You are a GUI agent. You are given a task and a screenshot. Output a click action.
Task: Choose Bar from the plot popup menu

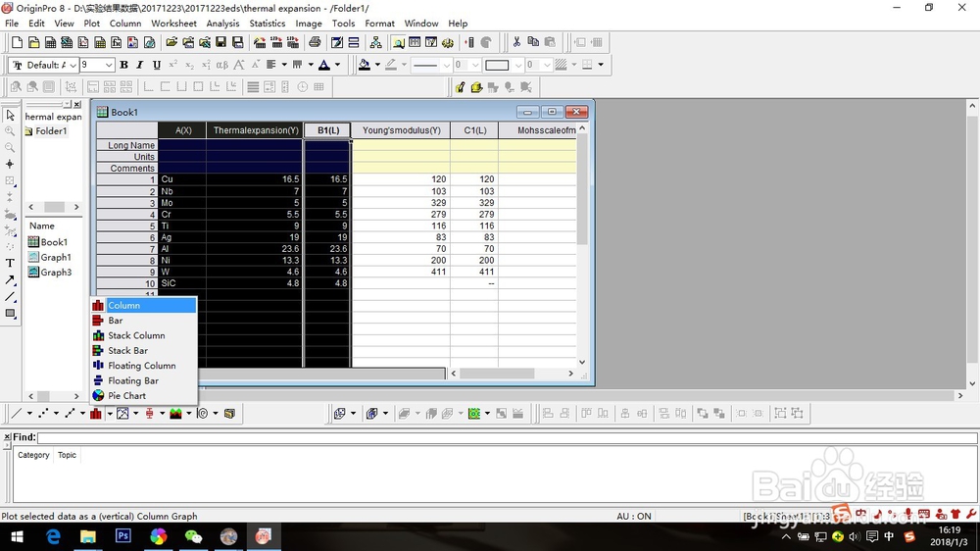[x=143, y=321]
